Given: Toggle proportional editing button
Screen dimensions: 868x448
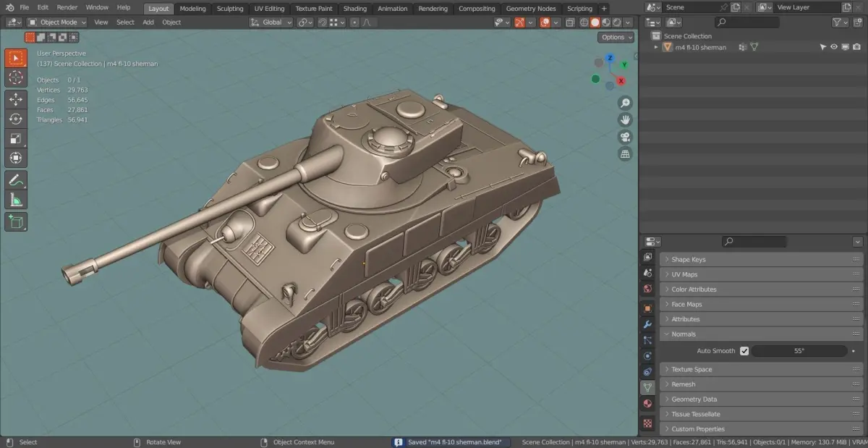Looking at the screenshot, I should click(x=354, y=22).
